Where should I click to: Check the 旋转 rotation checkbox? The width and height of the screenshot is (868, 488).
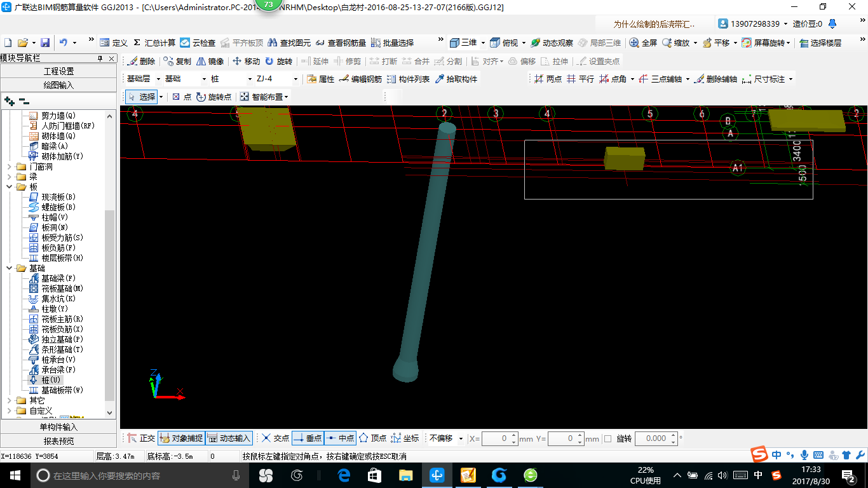click(x=607, y=438)
